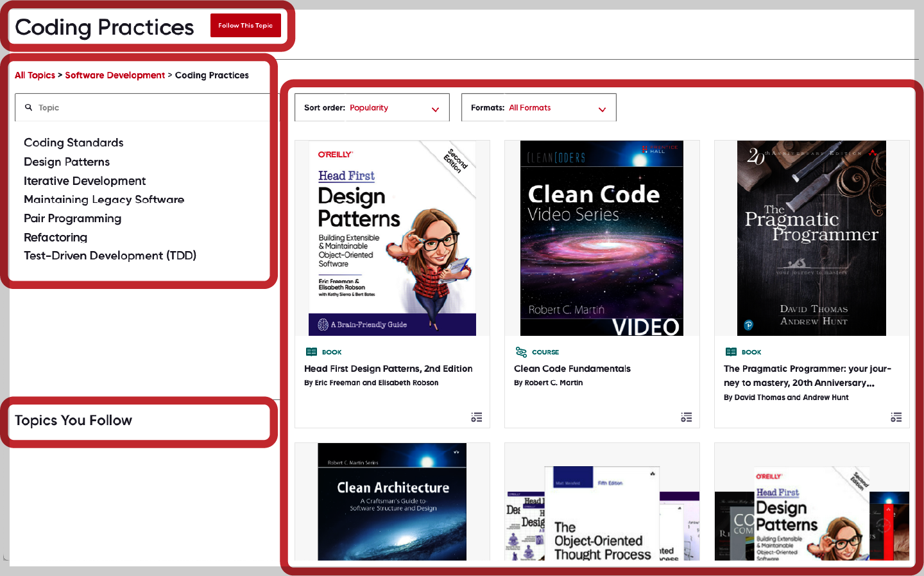
Task: Click course icon under Clean Code Fundamentals
Action: [x=522, y=352]
